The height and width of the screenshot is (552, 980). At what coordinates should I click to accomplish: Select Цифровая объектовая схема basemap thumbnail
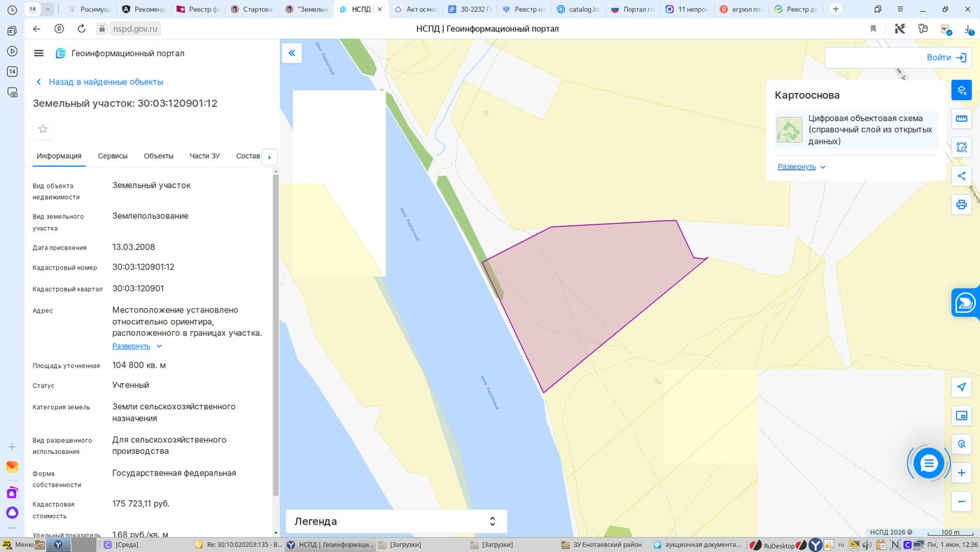tap(790, 130)
